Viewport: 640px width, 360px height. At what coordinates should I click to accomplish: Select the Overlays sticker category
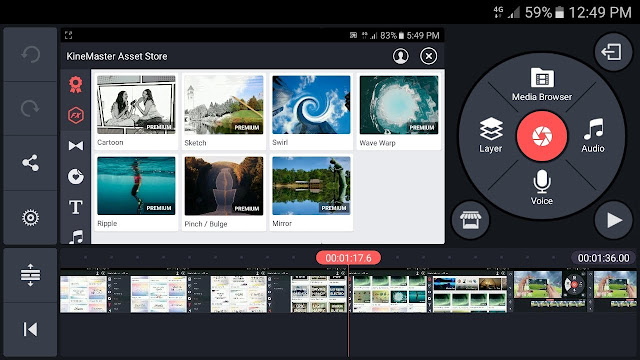tap(76, 177)
